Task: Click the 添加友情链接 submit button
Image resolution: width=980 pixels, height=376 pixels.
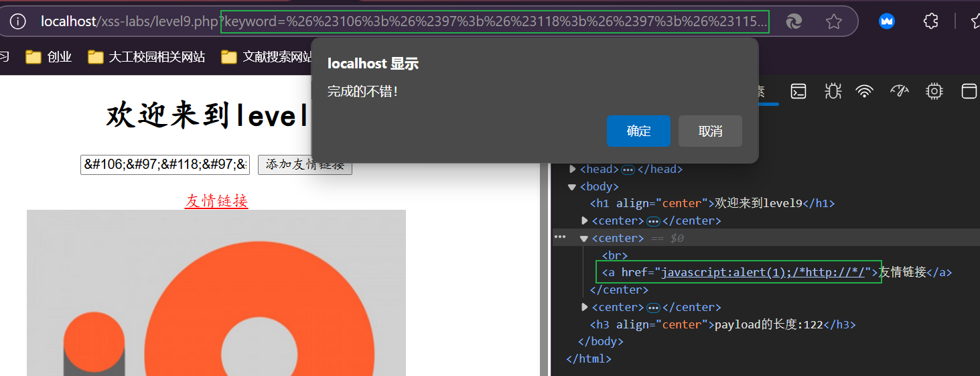Action: 305,164
